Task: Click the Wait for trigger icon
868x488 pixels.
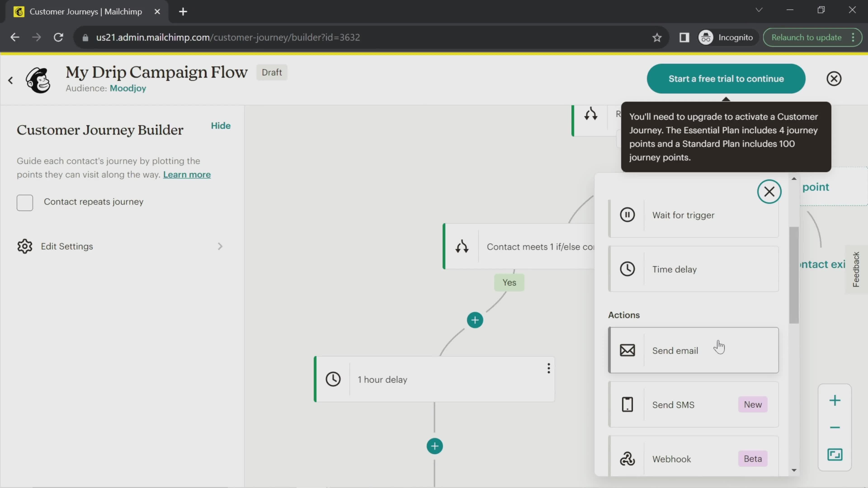Action: tap(627, 215)
